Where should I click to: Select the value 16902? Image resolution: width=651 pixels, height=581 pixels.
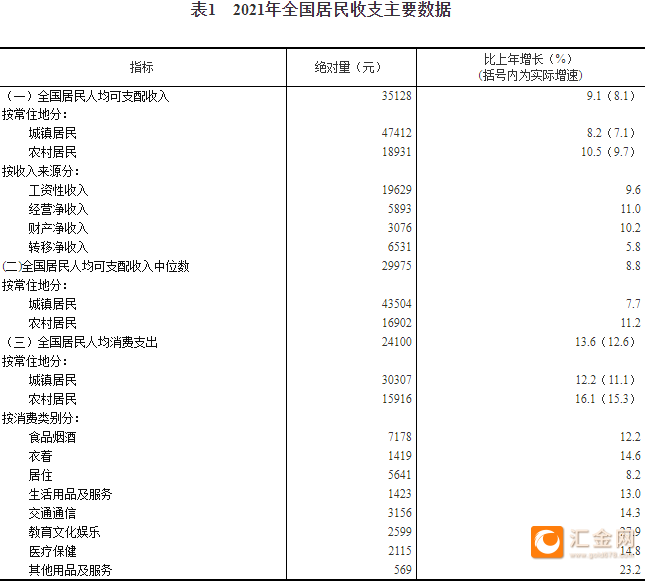pyautogui.click(x=396, y=323)
